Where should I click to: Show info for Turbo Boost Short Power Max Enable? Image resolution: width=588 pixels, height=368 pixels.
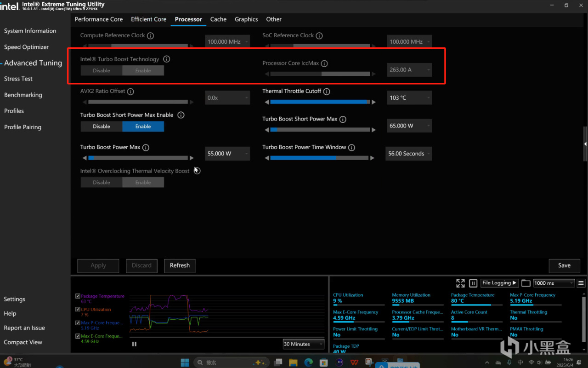point(181,115)
